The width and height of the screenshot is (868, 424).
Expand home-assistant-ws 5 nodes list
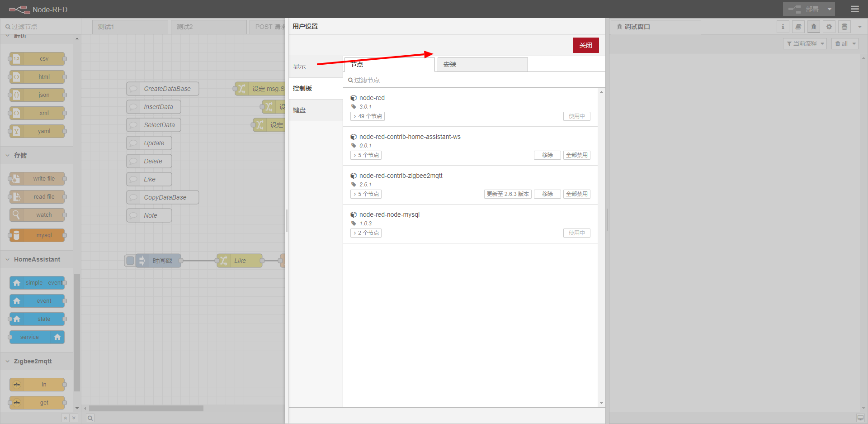coord(366,155)
